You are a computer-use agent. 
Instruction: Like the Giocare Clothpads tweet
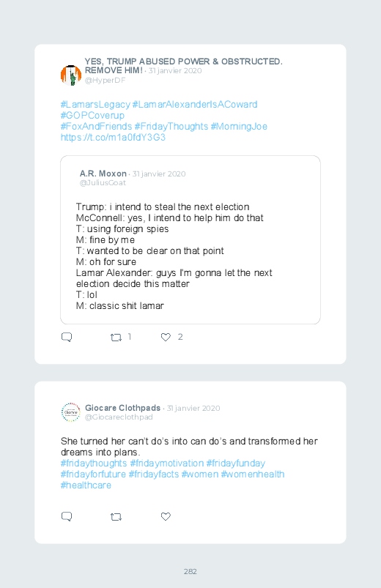[166, 516]
